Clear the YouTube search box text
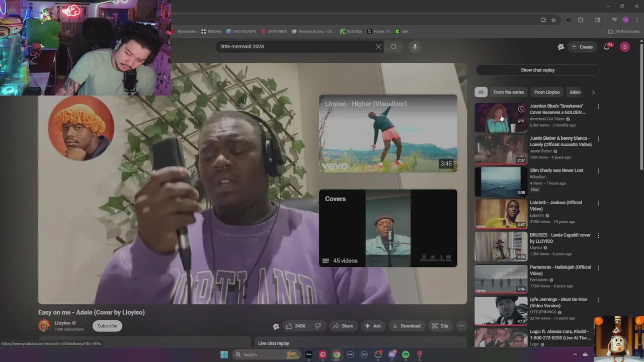Image resolution: width=644 pixels, height=362 pixels. [378, 47]
